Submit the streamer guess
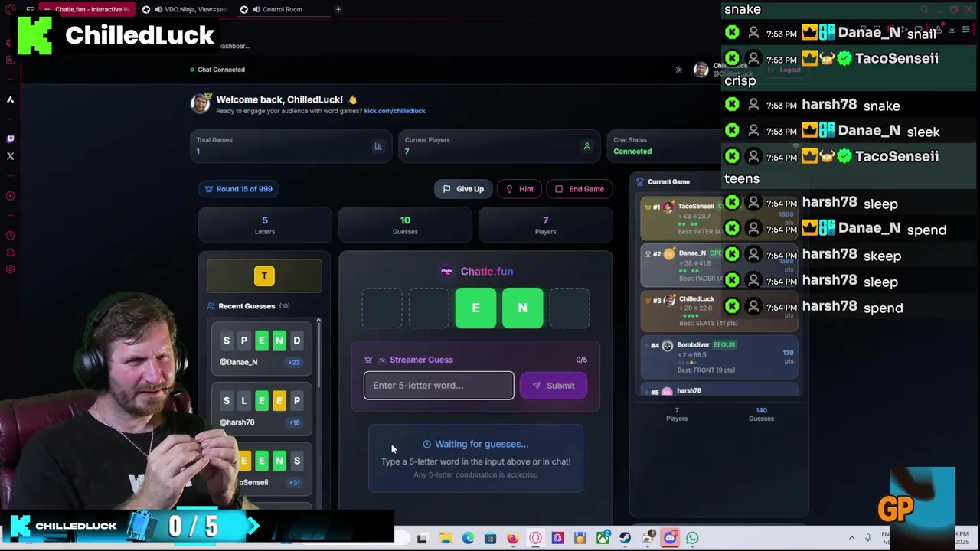The image size is (980, 551). coord(554,386)
